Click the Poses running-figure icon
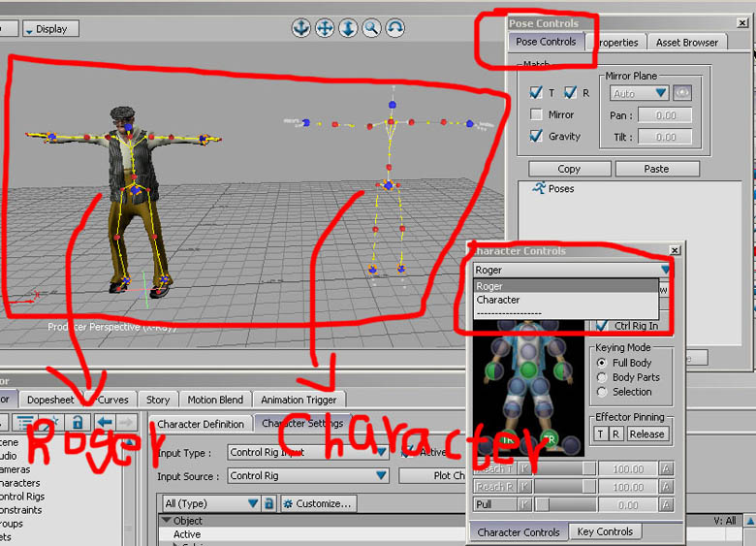Viewport: 756px width, 546px height. pyautogui.click(x=539, y=188)
